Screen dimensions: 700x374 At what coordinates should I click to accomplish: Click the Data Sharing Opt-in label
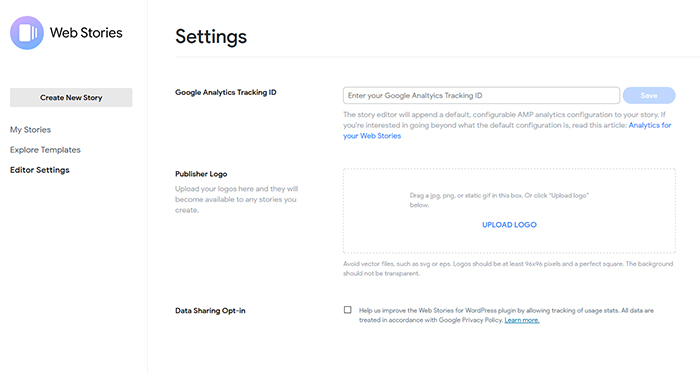pyautogui.click(x=210, y=311)
